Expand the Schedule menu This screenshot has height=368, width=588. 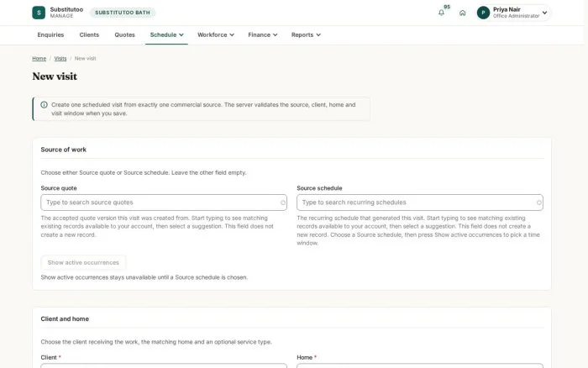166,35
